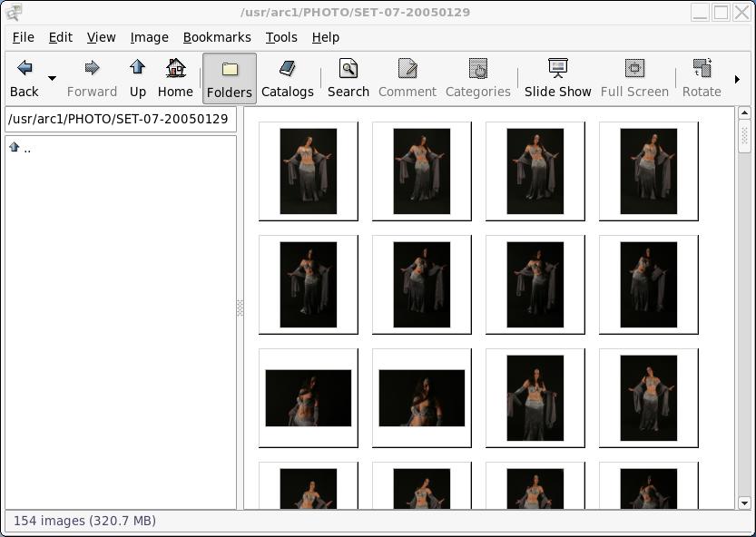Open the Tools menu
The height and width of the screenshot is (537, 756).
(281, 37)
